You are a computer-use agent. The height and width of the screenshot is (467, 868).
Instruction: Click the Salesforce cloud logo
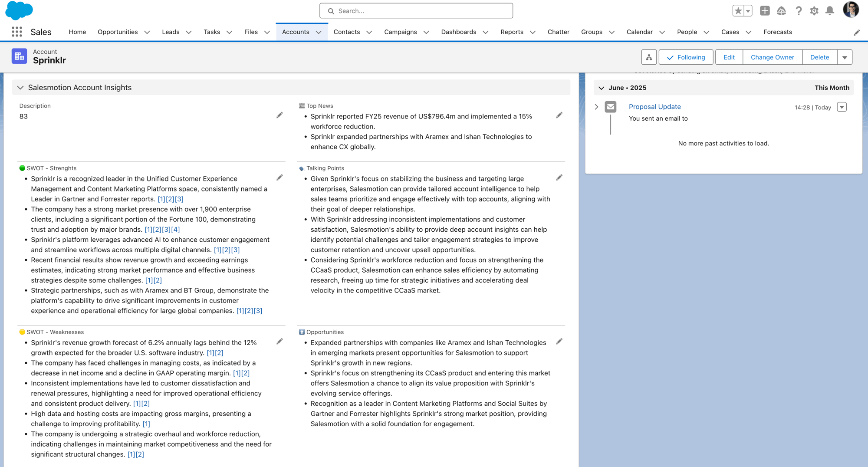pyautogui.click(x=19, y=10)
